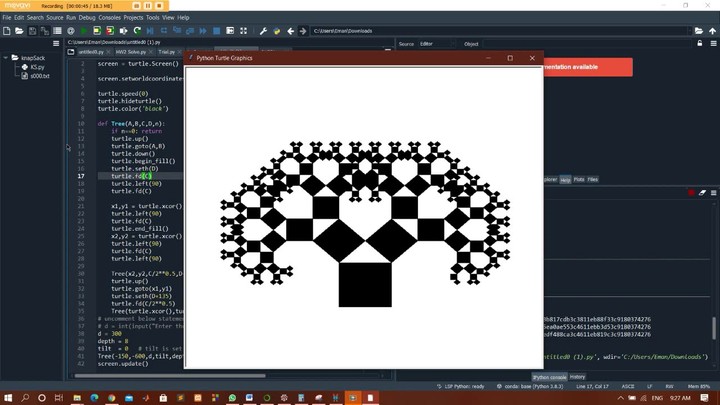Run the current cell
The height and width of the screenshot is (405, 720).
(x=97, y=31)
